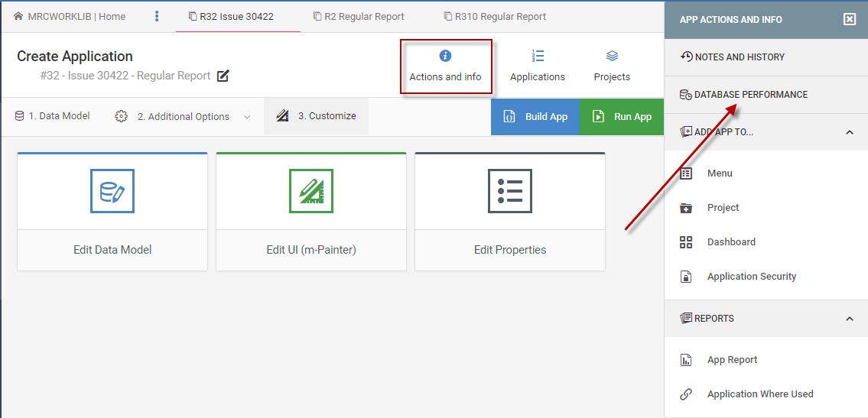
Task: Open the Edit Properties tile
Action: [x=510, y=212]
